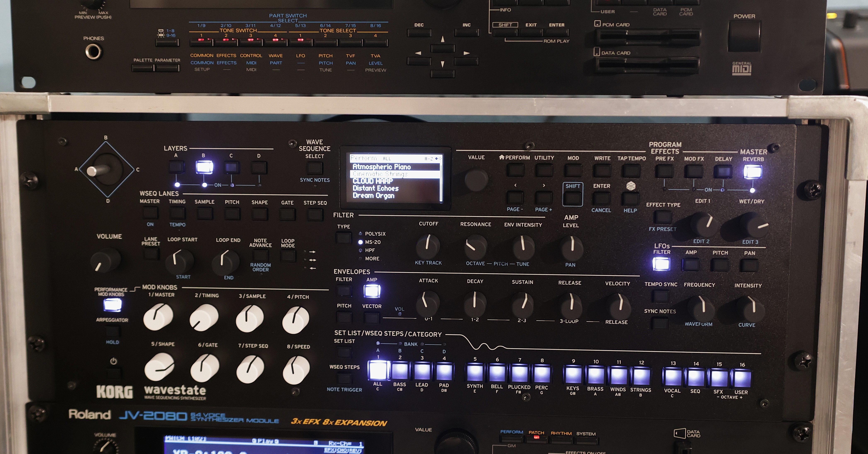
Task: Click the Wave Sequence Select button
Action: tap(314, 168)
